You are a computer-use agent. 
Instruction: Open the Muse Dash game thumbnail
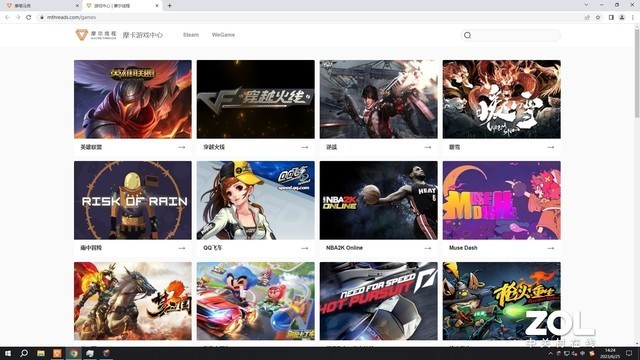502,200
